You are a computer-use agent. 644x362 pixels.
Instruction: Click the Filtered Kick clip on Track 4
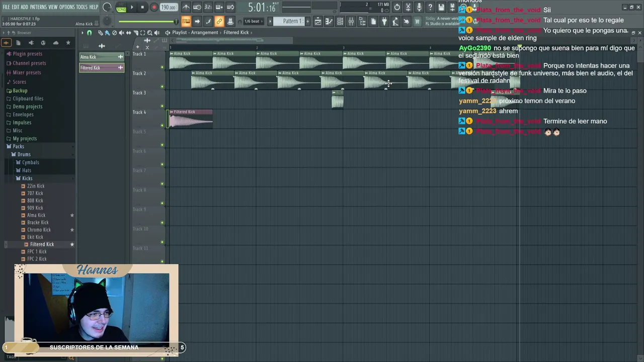[x=191, y=119]
